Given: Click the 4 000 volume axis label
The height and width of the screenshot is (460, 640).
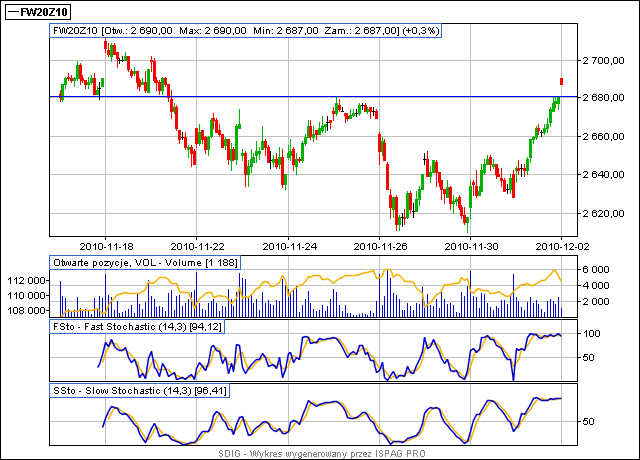Looking at the screenshot, I should click(x=596, y=285).
